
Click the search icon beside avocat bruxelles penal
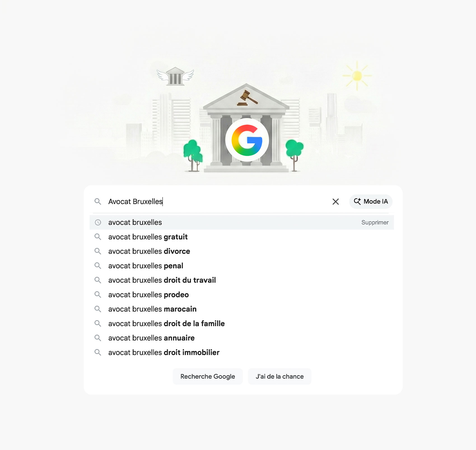(98, 266)
